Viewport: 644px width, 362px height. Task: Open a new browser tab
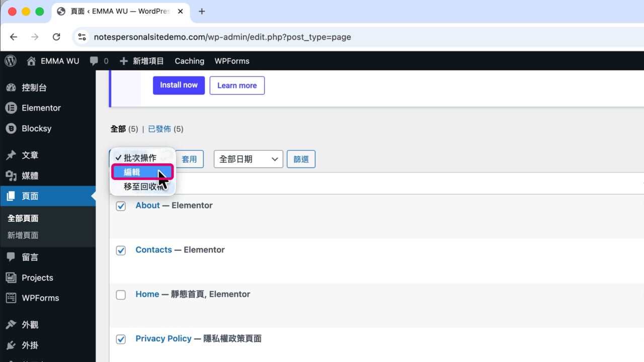pos(202,11)
